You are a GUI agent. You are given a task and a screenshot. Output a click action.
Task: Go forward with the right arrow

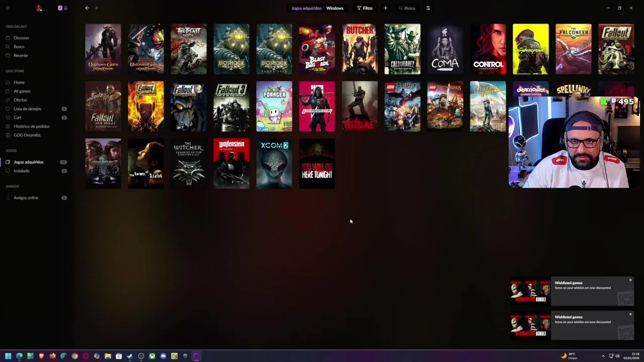96,8
